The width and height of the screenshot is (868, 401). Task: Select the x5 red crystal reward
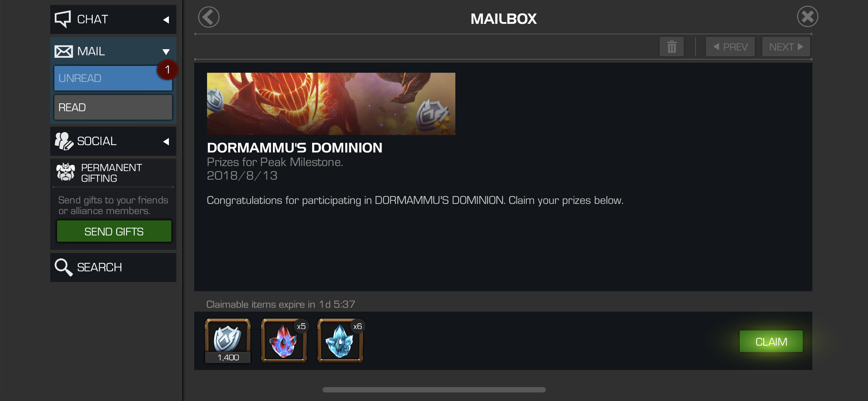pyautogui.click(x=284, y=341)
